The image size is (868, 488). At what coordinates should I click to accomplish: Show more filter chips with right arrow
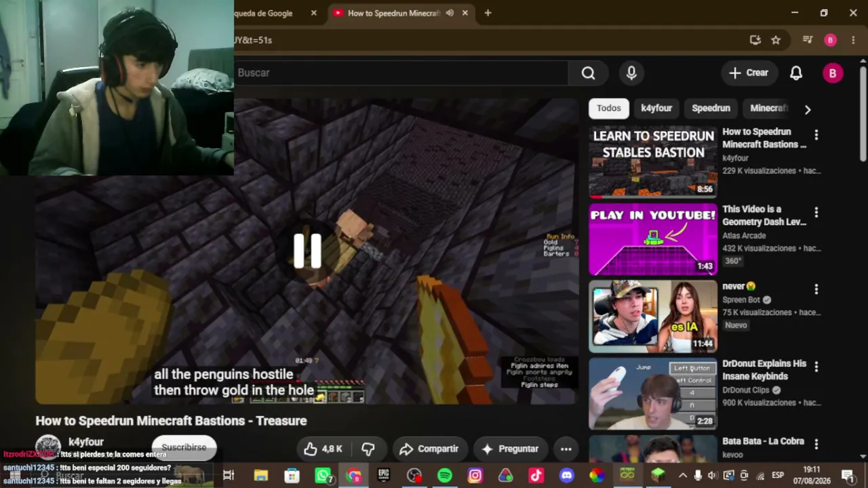807,109
